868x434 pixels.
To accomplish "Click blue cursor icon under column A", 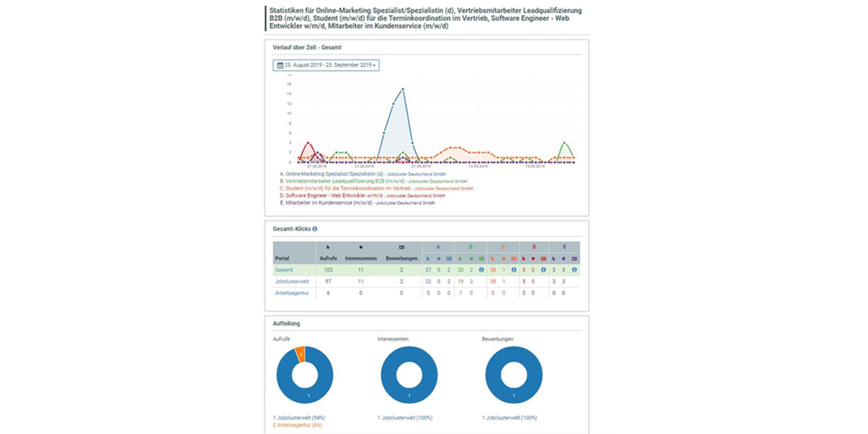I will [x=428, y=258].
